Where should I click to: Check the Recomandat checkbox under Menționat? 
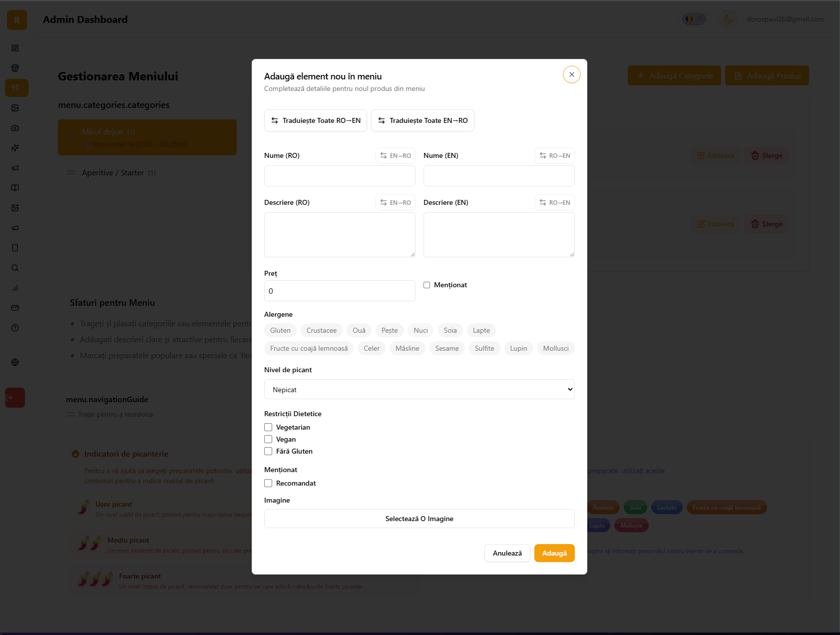point(268,483)
